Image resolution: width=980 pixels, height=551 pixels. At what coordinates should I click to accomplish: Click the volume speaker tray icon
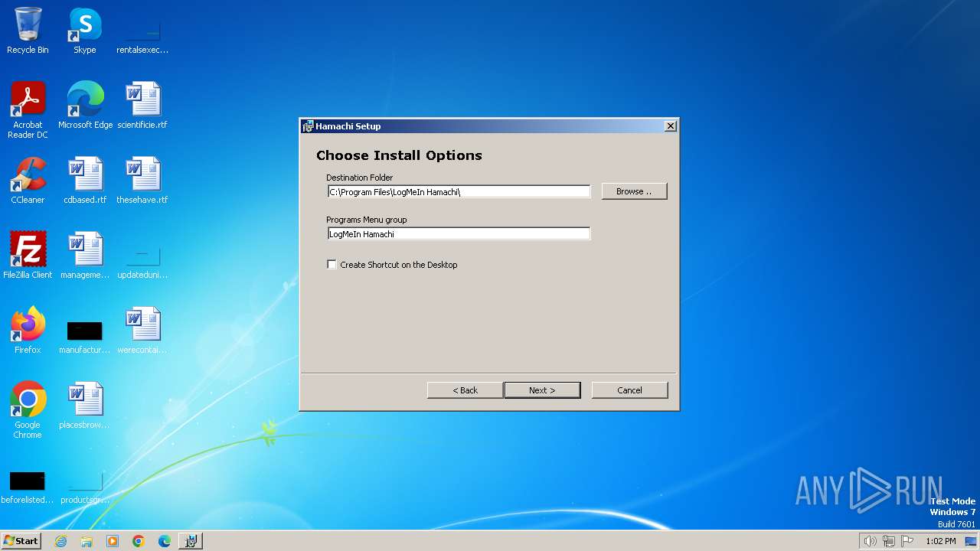pos(871,541)
